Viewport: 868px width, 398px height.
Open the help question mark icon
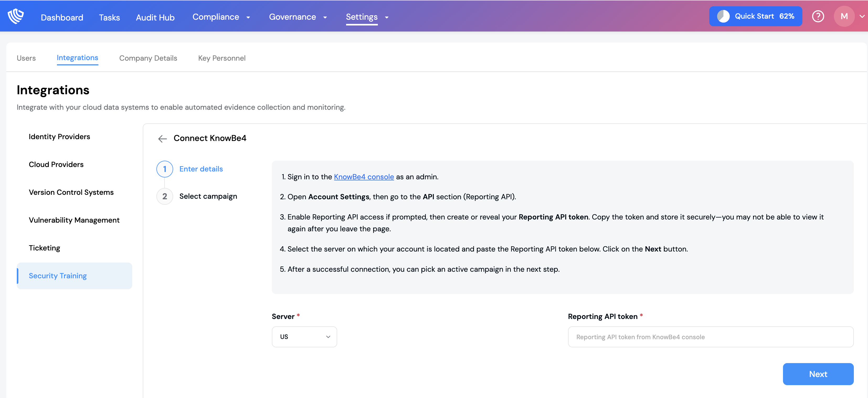(x=818, y=16)
